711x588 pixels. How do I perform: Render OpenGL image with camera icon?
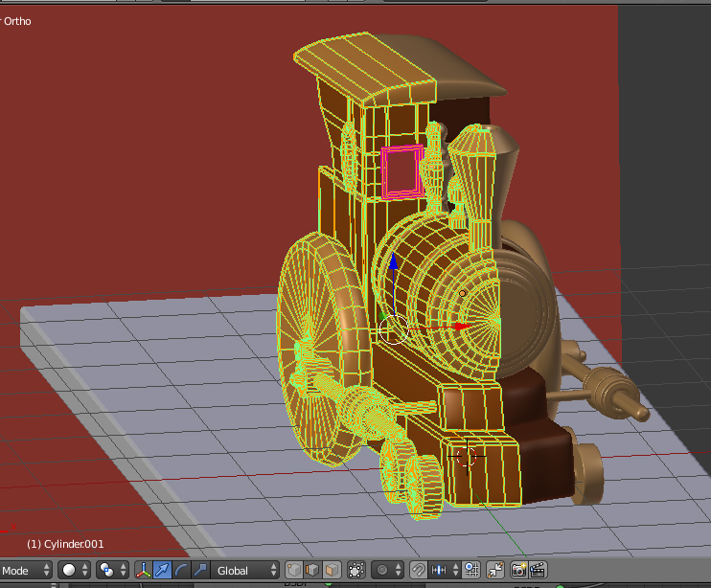tap(518, 570)
